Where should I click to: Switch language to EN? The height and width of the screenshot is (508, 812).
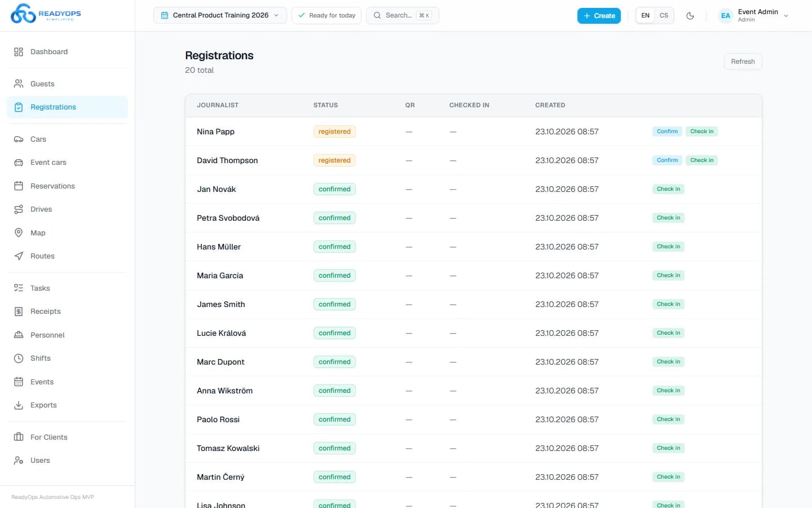coord(645,16)
